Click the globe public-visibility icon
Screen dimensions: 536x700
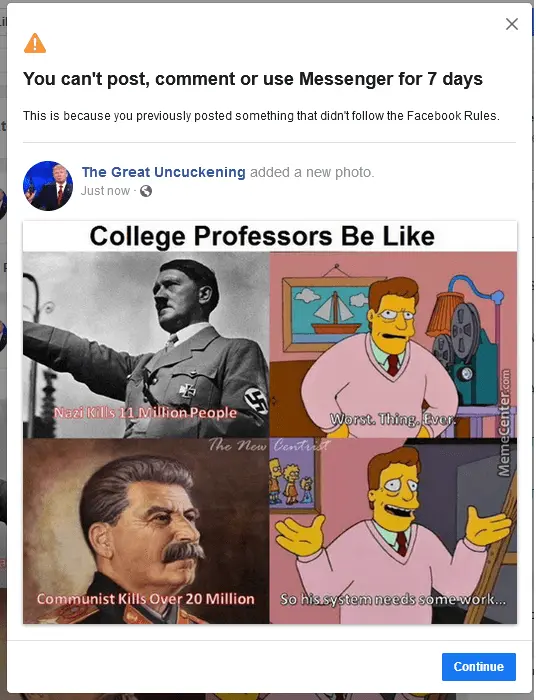pyautogui.click(x=146, y=191)
